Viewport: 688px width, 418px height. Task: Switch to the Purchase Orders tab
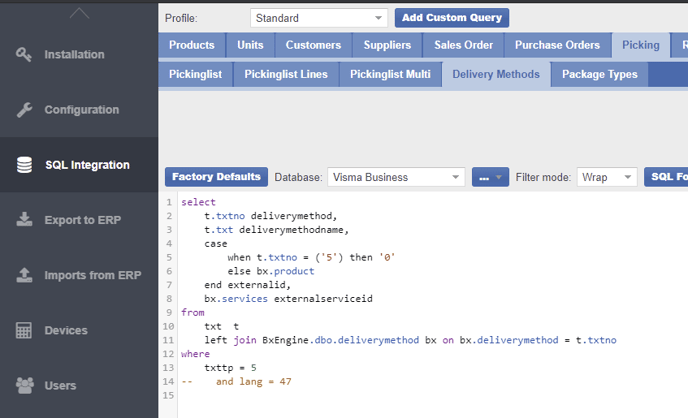(x=557, y=45)
